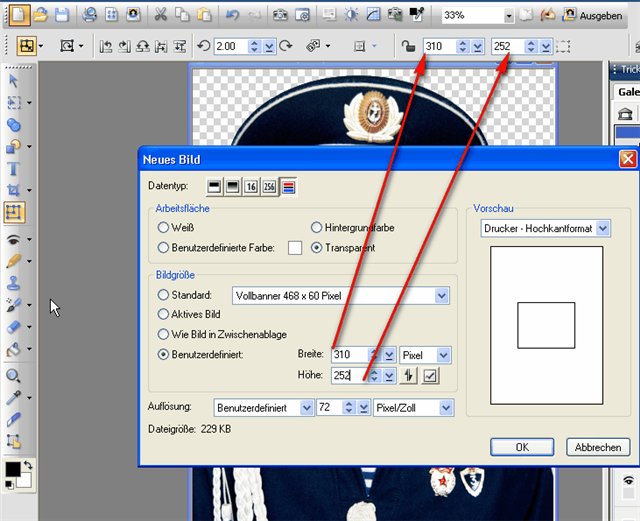Screen dimensions: 640x521
Task: Select the Eraser tool
Action: coord(13,327)
